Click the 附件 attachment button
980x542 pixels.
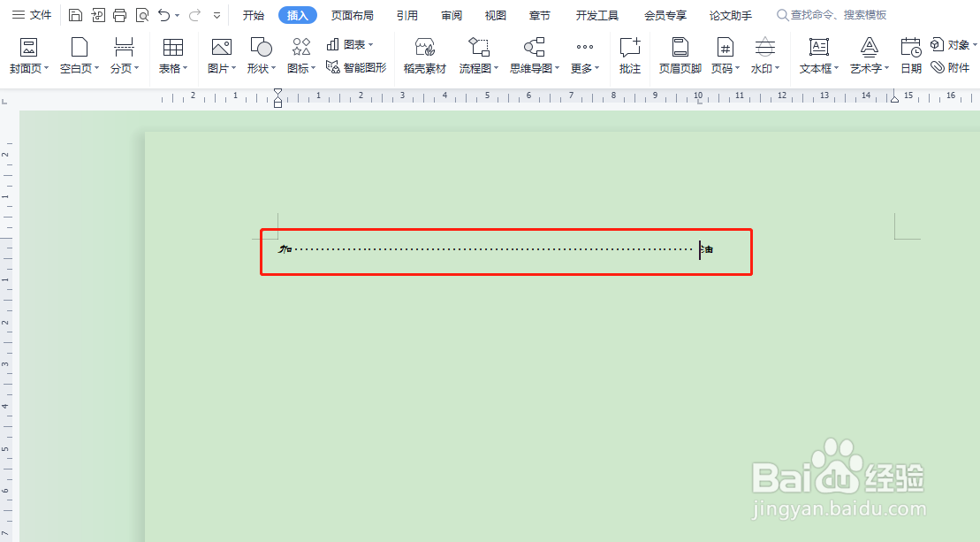point(950,67)
